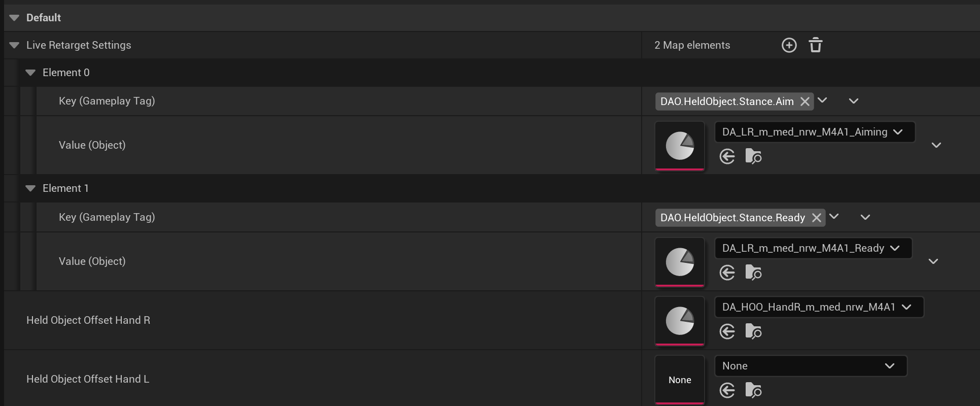Screen dimensions: 980x406
Task: Delete all map elements with trash icon
Action: [815, 45]
